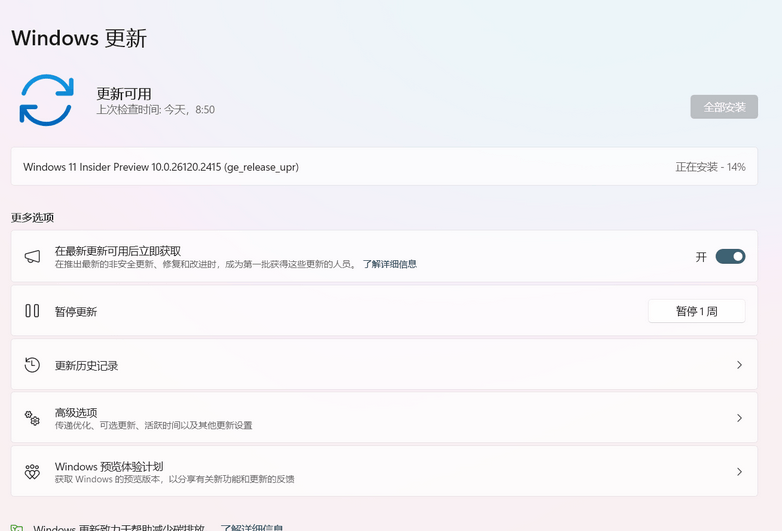Click the Windows Insider Program hearts icon
The height and width of the screenshot is (531, 782).
32,472
